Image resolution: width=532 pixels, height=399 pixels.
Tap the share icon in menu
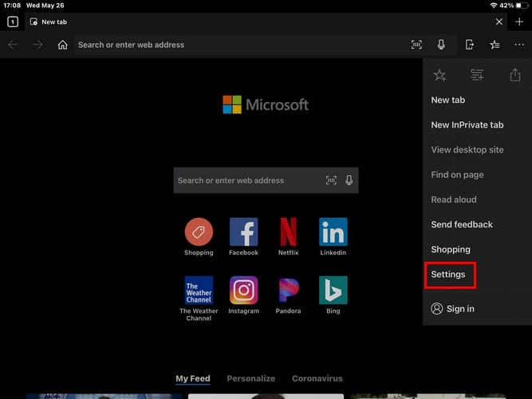pos(514,75)
